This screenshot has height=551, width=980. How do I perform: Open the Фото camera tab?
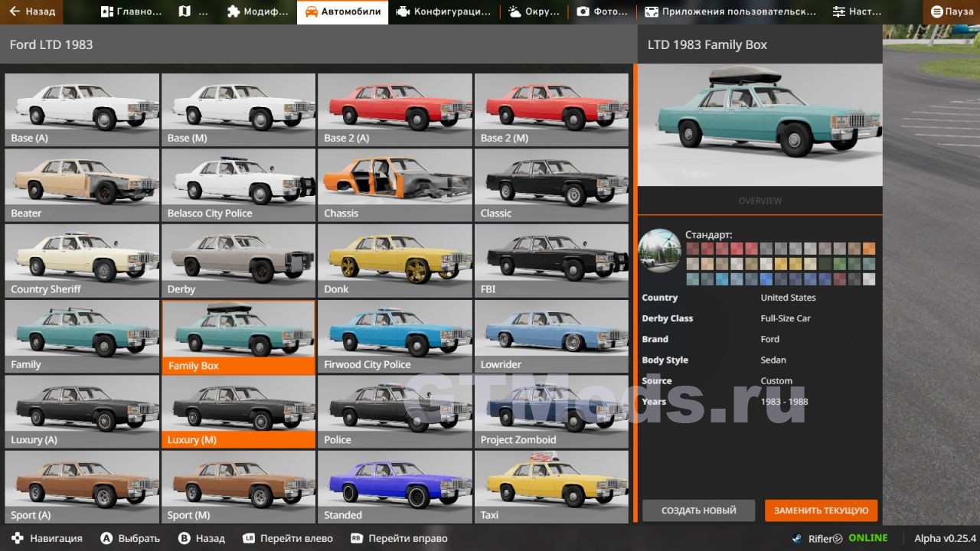603,11
